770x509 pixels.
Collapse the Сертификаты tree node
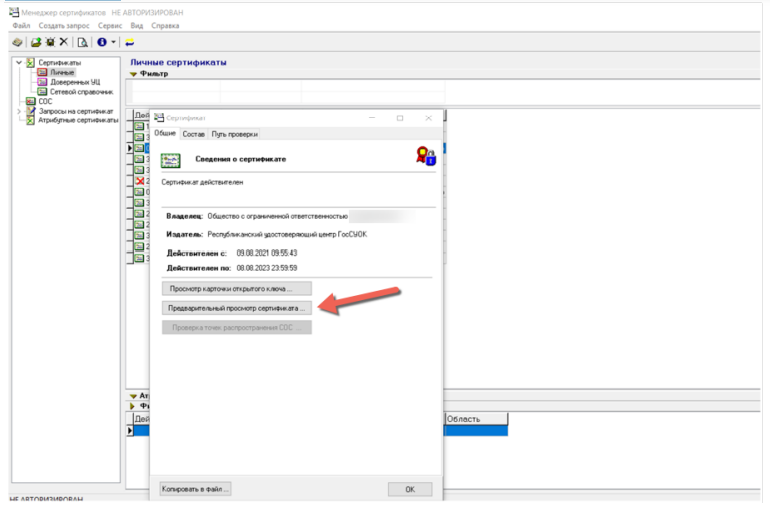tap(19, 62)
